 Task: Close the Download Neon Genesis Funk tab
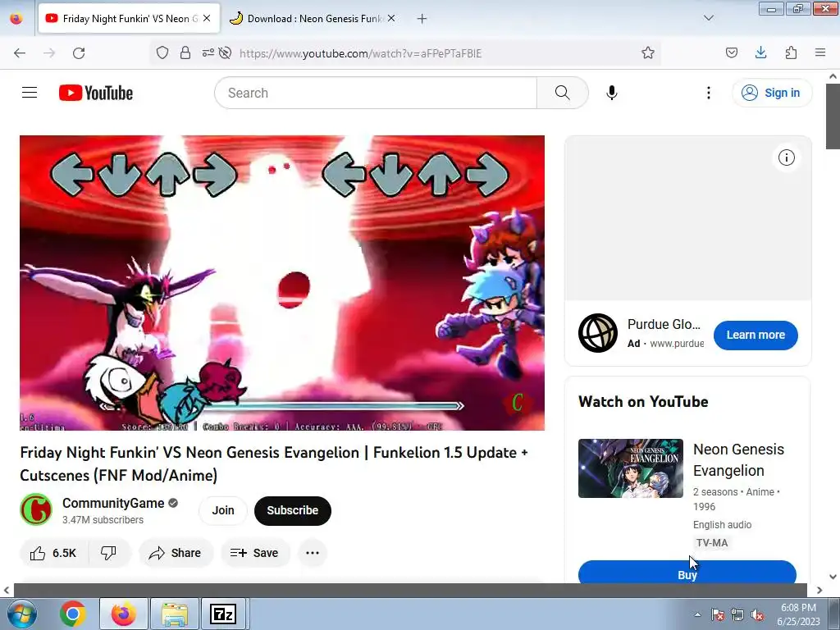tap(391, 18)
